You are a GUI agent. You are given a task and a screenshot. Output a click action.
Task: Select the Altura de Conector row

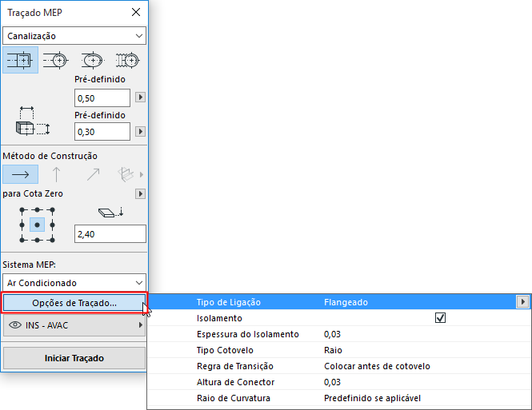339,382
